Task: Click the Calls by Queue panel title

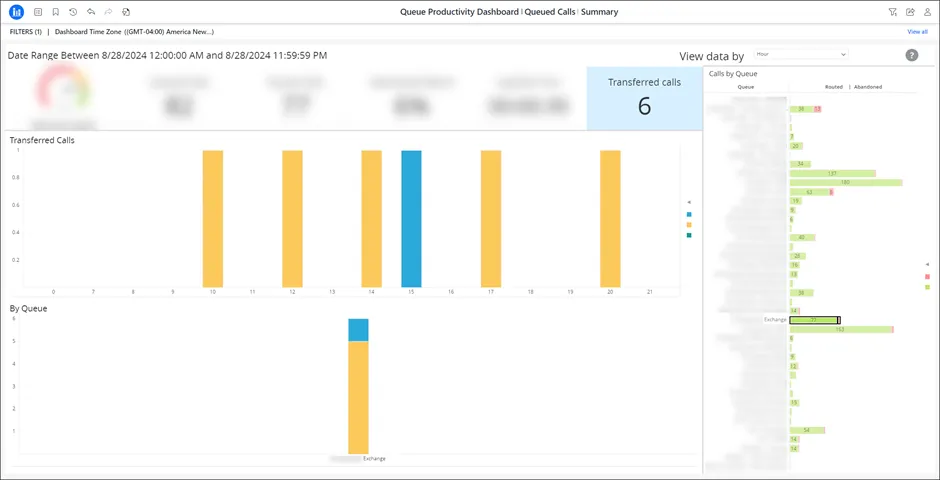Action: coord(733,74)
